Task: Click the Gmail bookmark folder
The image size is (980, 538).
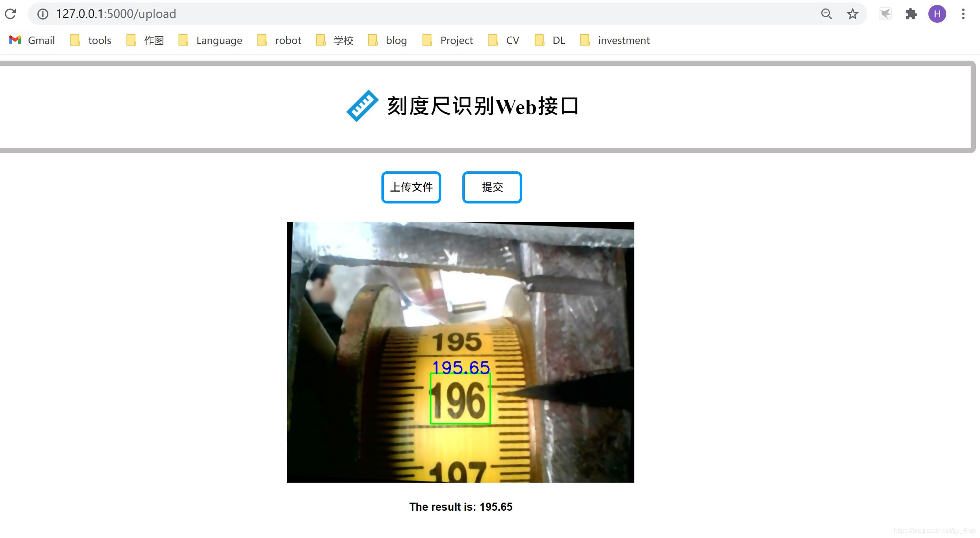Action: [30, 40]
